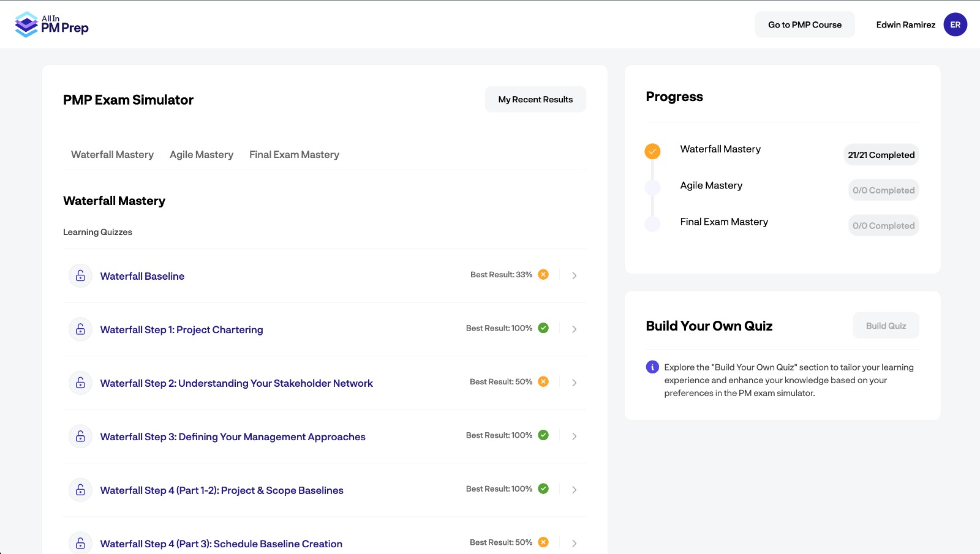Click orange X icon on Step 2 row
Screen dimensions: 980x554
pyautogui.click(x=543, y=381)
